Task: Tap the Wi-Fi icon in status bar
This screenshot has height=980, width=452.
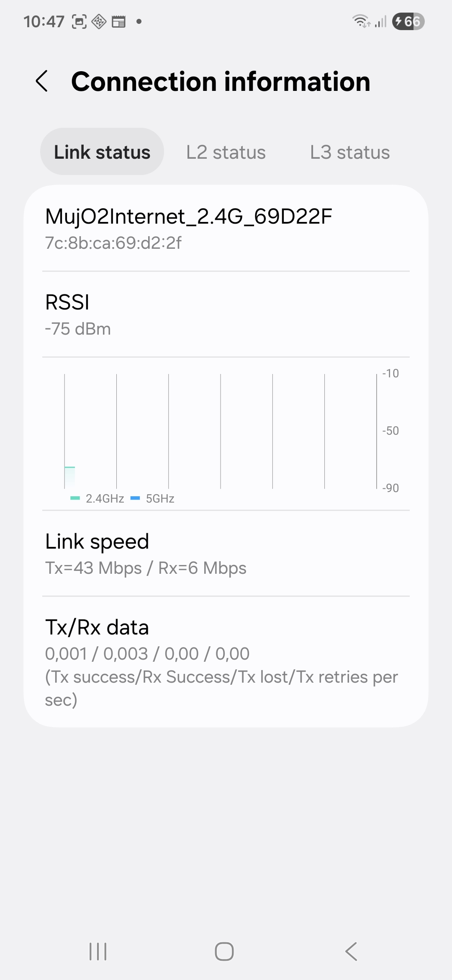Action: tap(361, 21)
